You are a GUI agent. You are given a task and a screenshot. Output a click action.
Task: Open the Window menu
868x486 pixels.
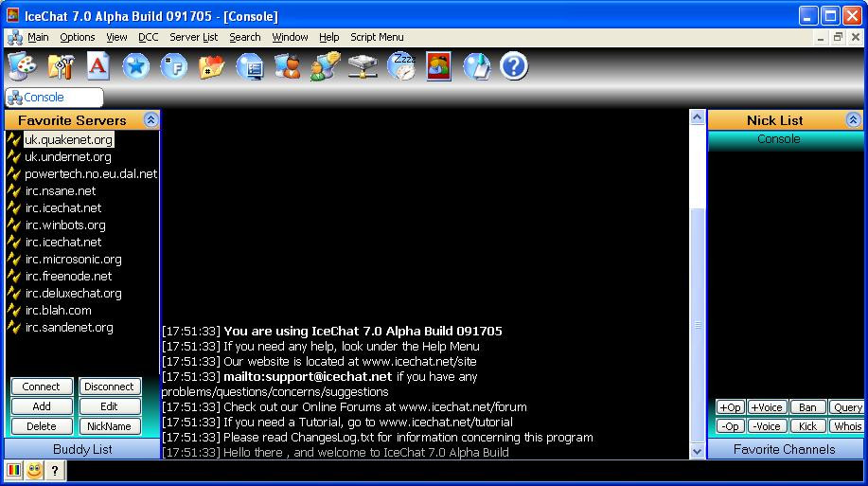point(290,37)
